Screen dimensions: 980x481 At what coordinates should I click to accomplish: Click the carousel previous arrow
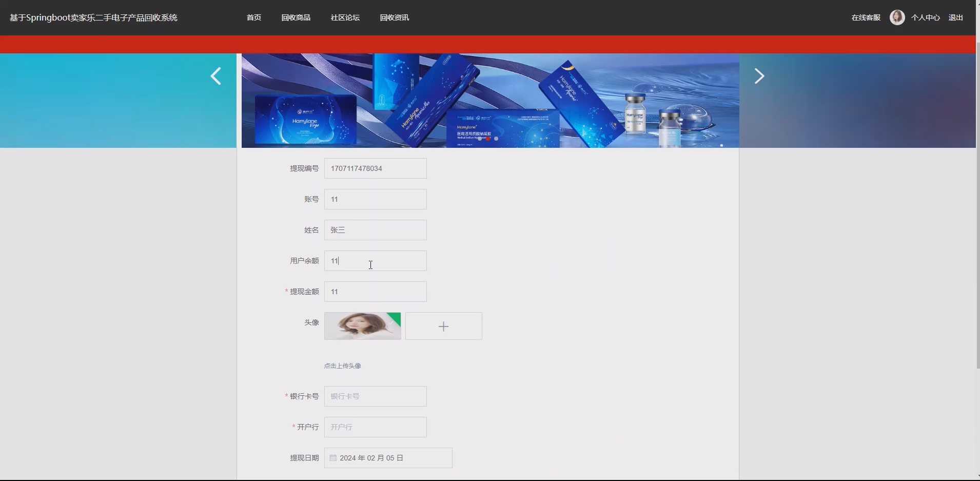tap(216, 75)
